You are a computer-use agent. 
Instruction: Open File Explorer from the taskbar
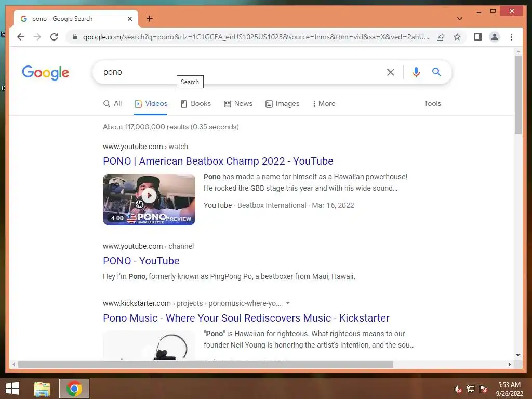tap(42, 389)
